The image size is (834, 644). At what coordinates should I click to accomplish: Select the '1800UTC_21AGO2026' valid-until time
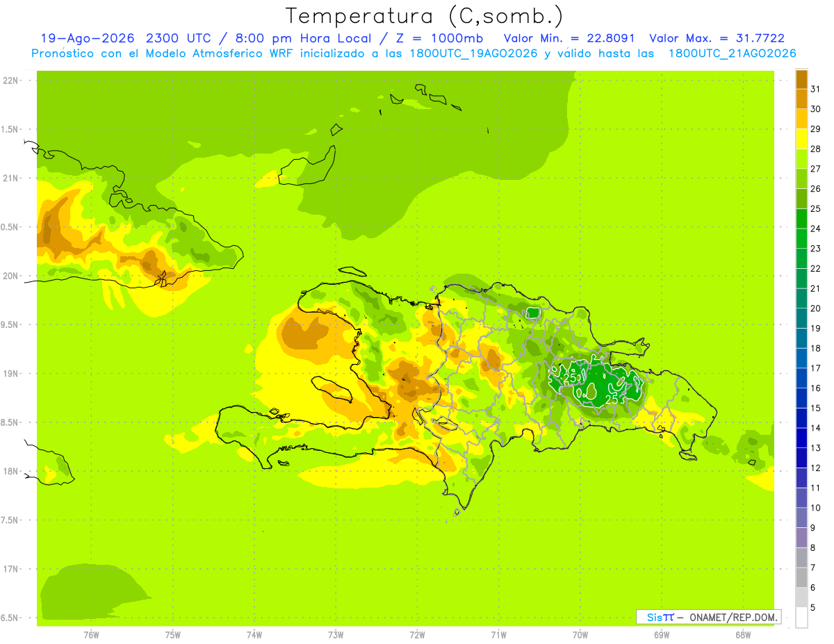tap(732, 53)
